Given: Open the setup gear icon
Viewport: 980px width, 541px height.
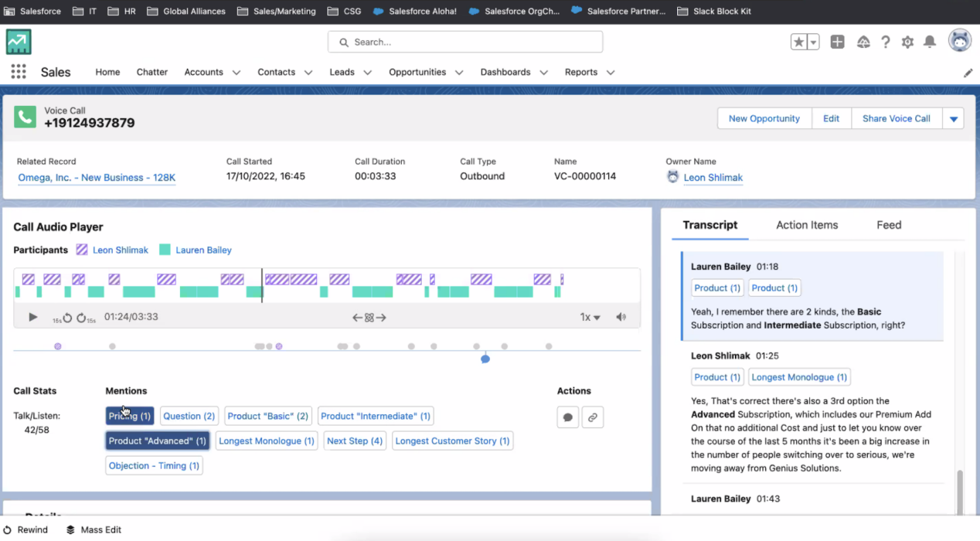Looking at the screenshot, I should [x=907, y=43].
